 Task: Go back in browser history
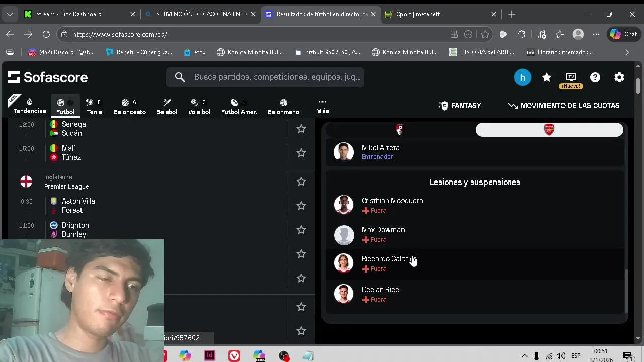(x=10, y=34)
